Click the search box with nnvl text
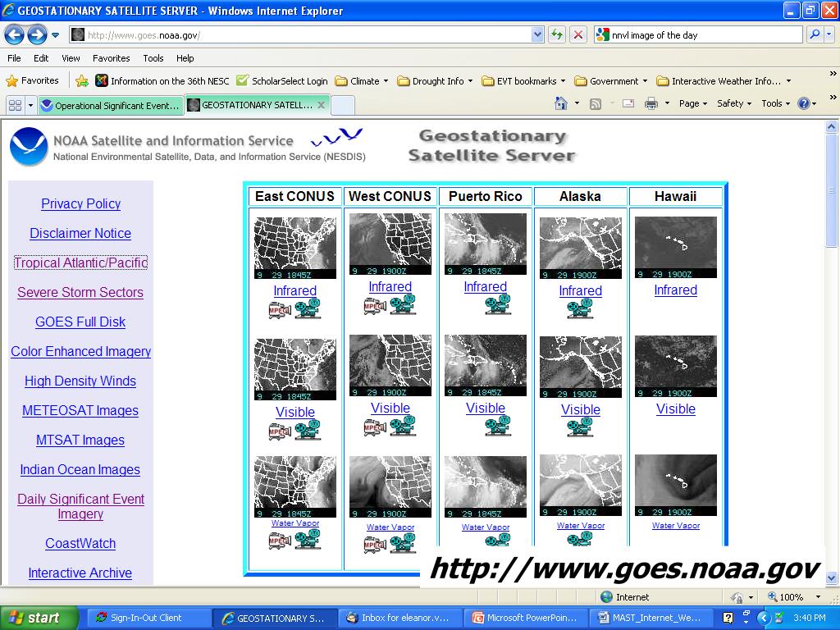This screenshot has width=840, height=630. 699,34
